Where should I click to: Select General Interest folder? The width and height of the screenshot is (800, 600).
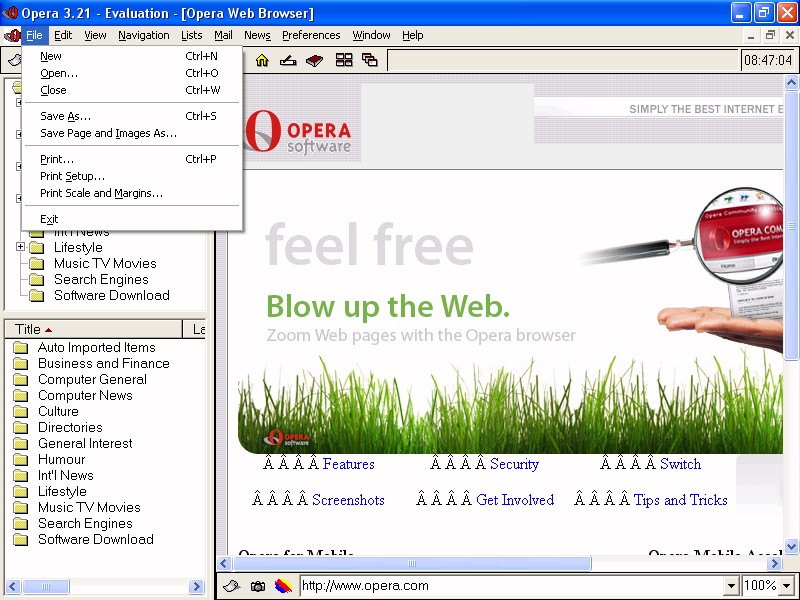[x=85, y=443]
